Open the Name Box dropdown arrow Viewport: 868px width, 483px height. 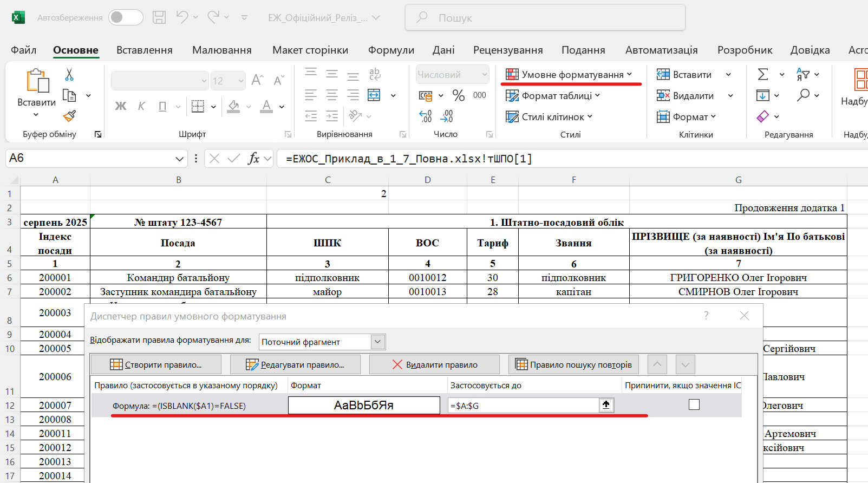pos(180,159)
